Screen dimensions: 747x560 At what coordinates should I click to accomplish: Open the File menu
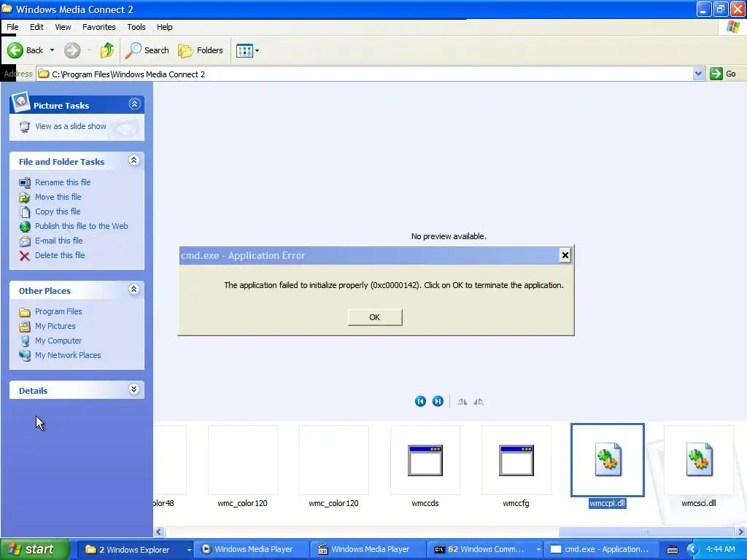tap(12, 27)
